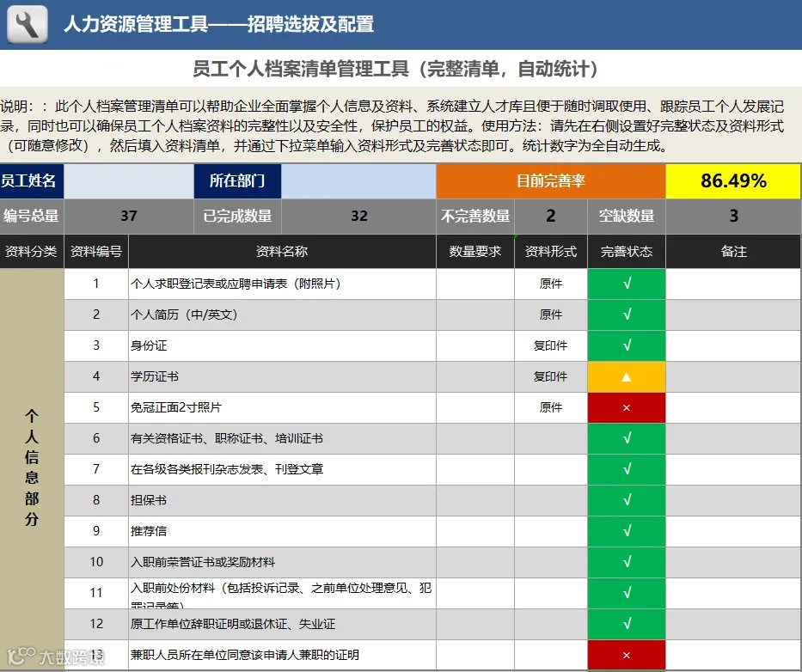Open the green status cell for 身份证

(626, 345)
